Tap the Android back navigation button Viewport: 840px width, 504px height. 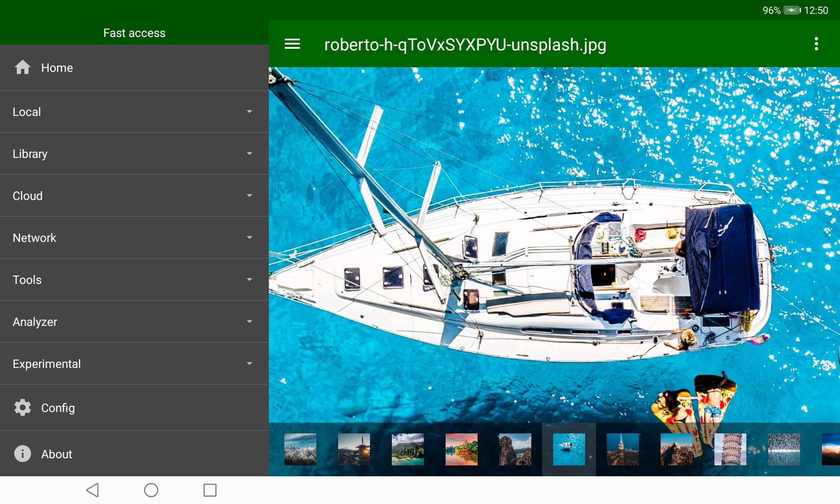[92, 490]
